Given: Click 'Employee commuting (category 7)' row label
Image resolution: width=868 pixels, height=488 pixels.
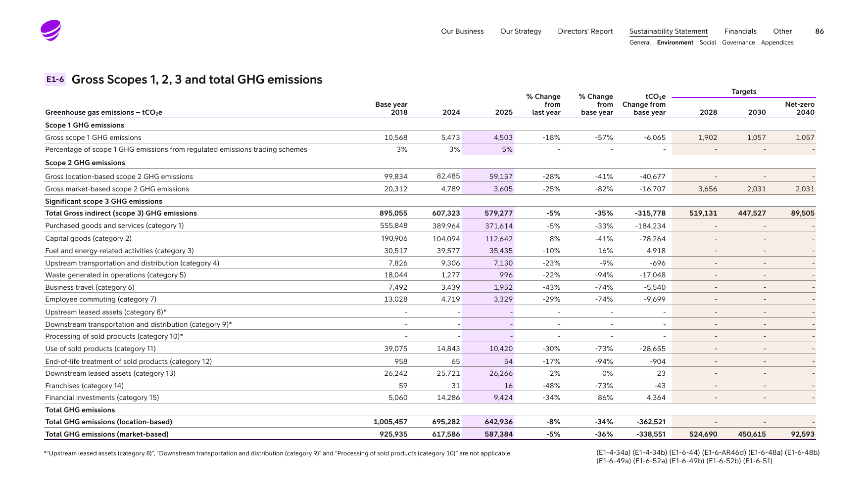Looking at the screenshot, I should [100, 299].
